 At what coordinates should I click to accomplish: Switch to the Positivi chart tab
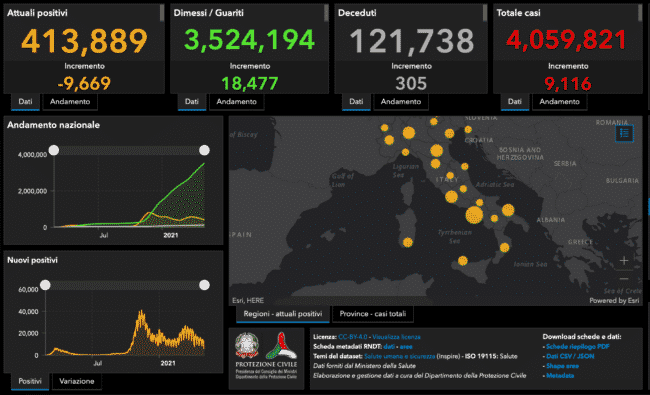(30, 381)
